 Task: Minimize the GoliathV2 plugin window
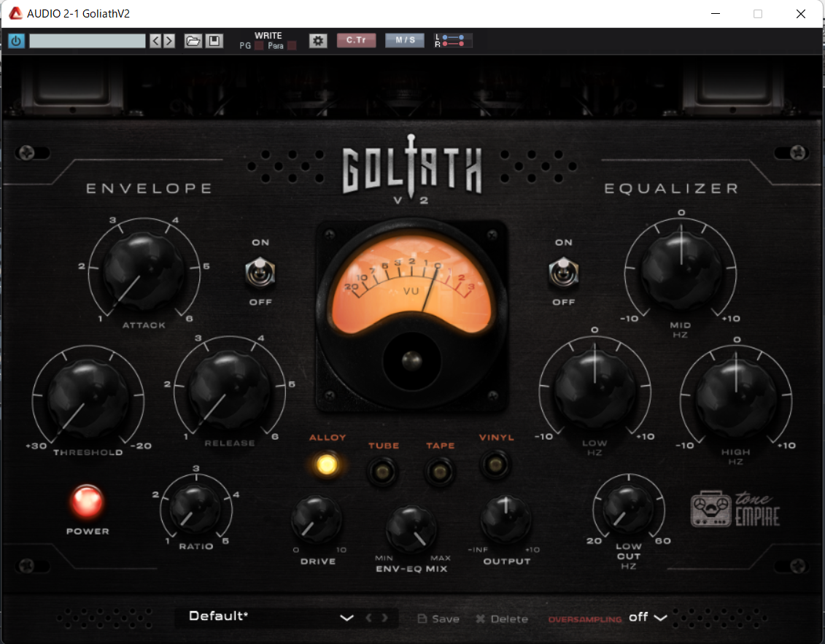pyautogui.click(x=716, y=14)
